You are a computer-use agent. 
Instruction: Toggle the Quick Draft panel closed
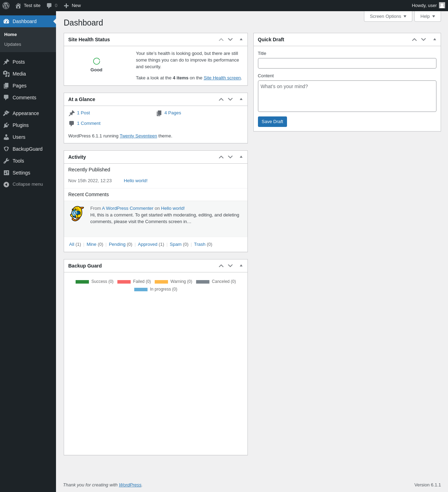(435, 40)
